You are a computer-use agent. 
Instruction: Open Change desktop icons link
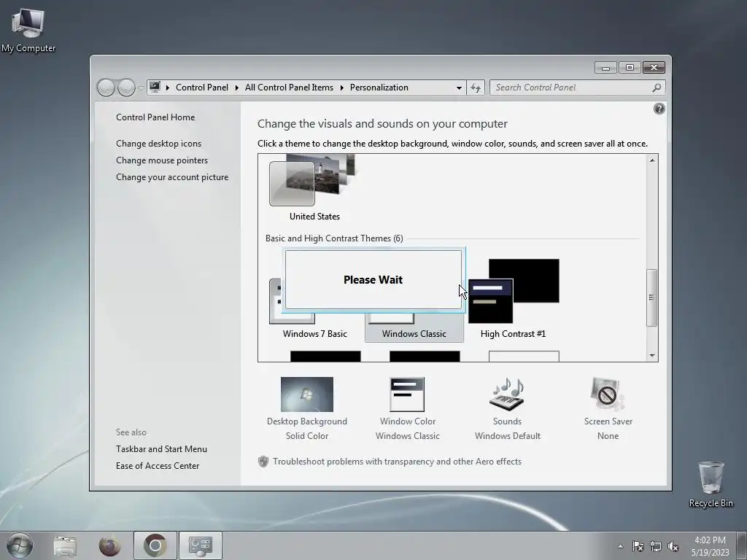click(158, 144)
